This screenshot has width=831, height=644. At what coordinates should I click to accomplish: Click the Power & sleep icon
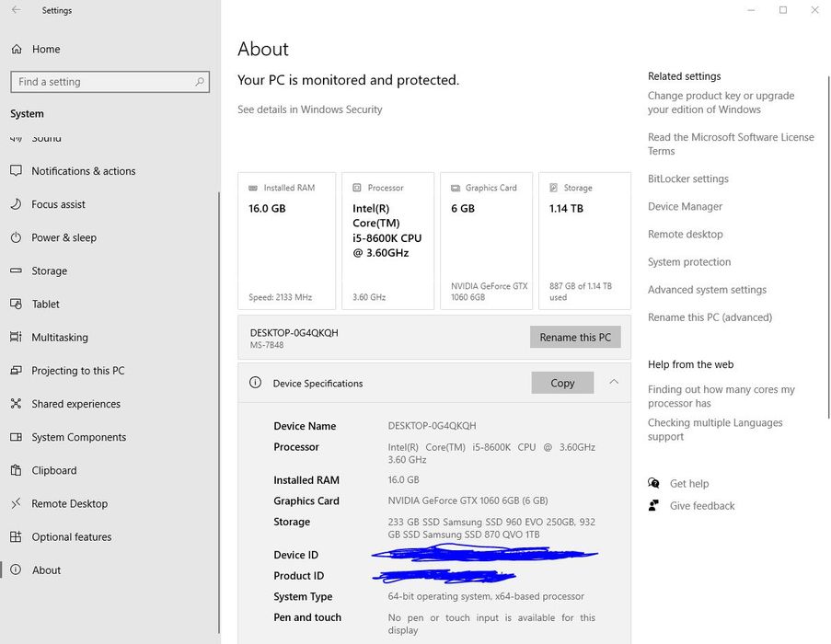[16, 237]
